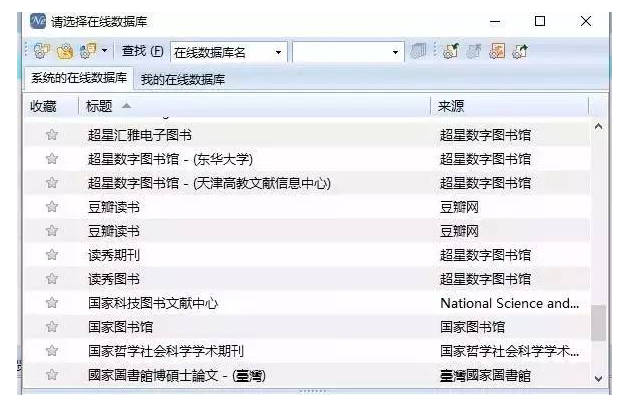Select 超星数字图书馆 - (东华大学) title

170,159
